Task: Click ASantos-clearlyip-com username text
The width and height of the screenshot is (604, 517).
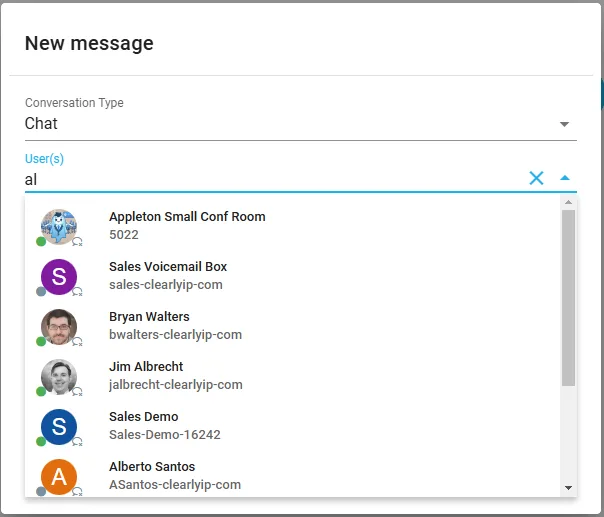Action: 175,485
